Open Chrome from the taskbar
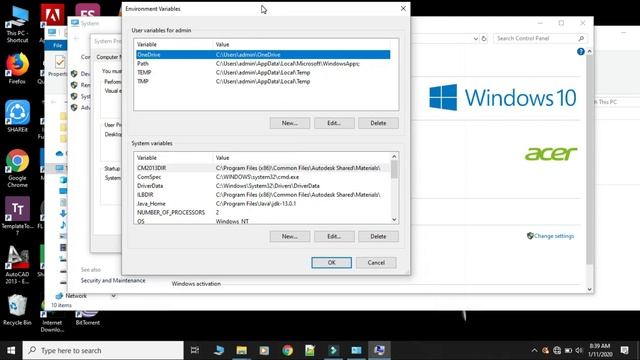 click(287, 350)
